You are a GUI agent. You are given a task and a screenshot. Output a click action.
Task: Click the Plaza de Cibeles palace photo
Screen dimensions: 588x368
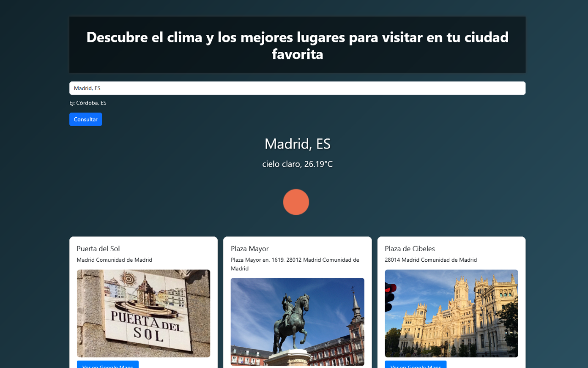tap(451, 313)
